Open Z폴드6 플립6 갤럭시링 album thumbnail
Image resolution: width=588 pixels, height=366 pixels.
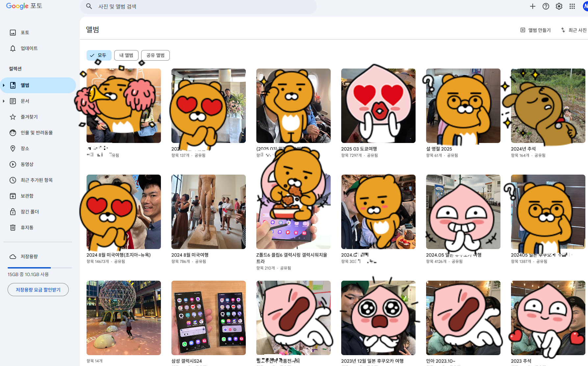tap(294, 212)
